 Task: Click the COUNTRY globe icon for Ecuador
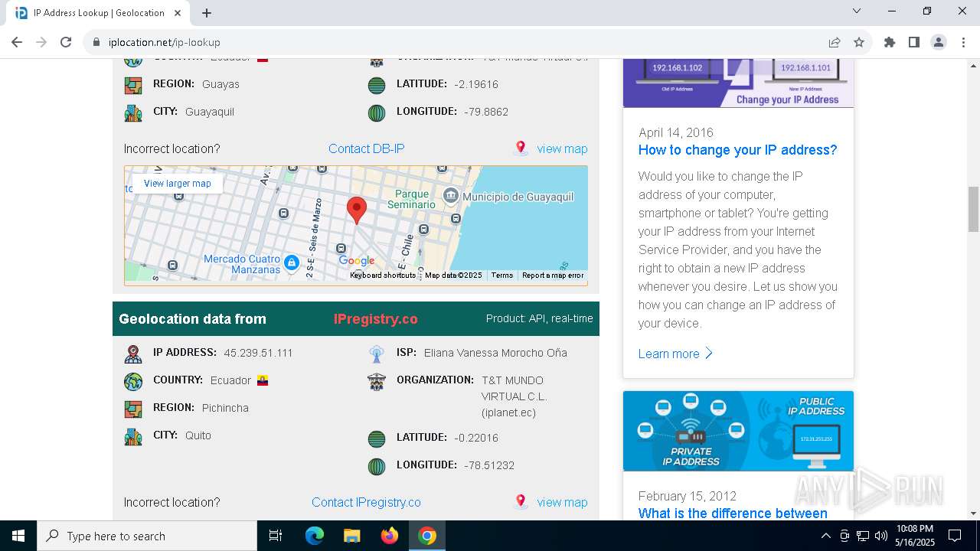[133, 381]
